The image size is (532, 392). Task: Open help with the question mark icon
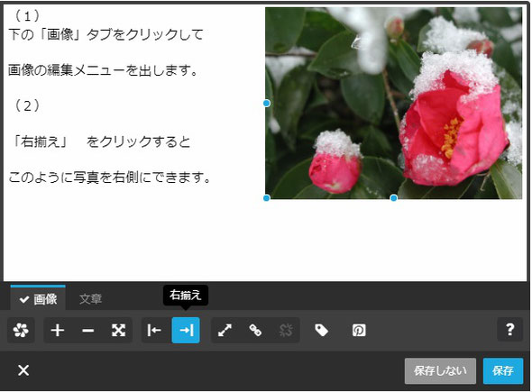[510, 329]
